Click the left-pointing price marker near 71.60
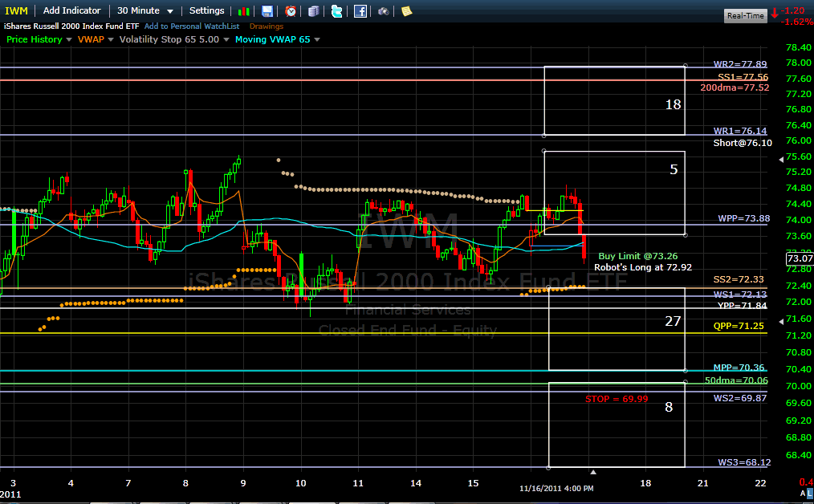This screenshot has height=504, width=814. pos(781,322)
